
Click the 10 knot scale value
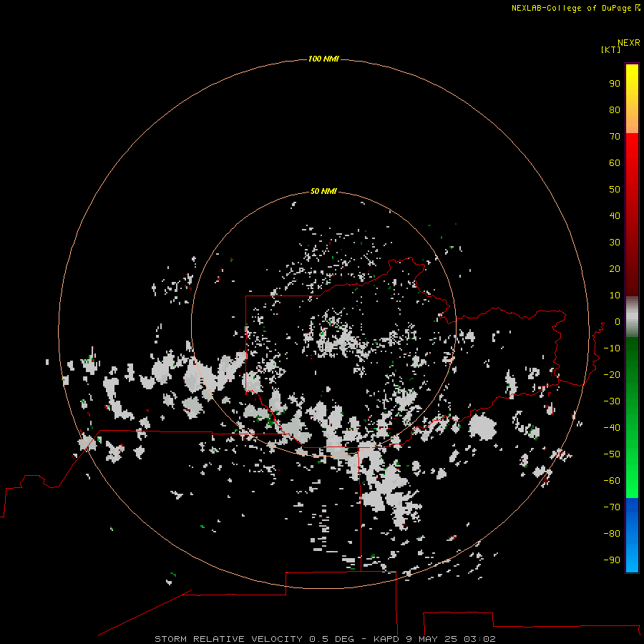pyautogui.click(x=615, y=296)
